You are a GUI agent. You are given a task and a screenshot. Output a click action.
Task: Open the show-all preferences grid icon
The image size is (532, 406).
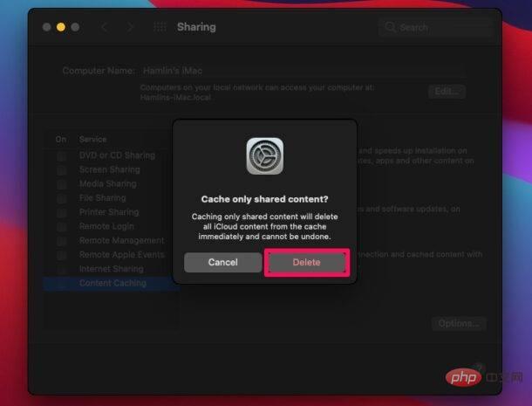click(x=160, y=27)
